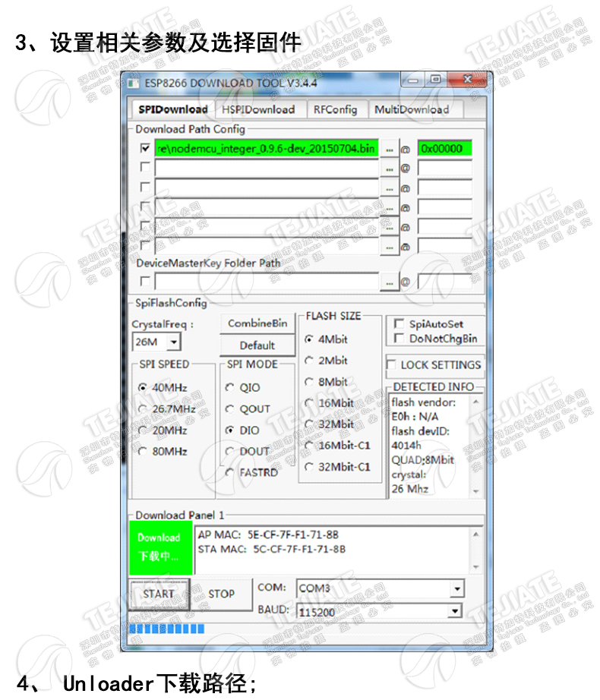Screen dimensions: 600x700
Task: Close the ESP8266 Download Tool window
Action: [x=467, y=80]
